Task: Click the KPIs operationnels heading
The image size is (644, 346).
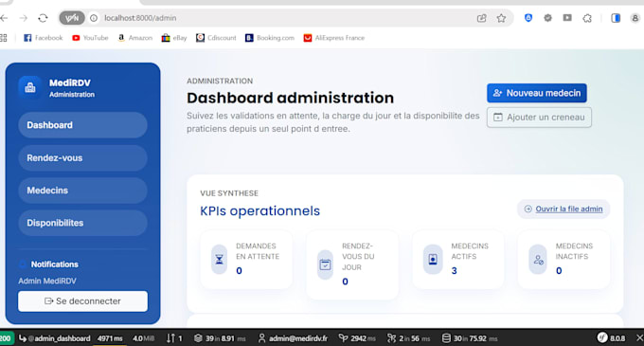Action: (x=259, y=210)
